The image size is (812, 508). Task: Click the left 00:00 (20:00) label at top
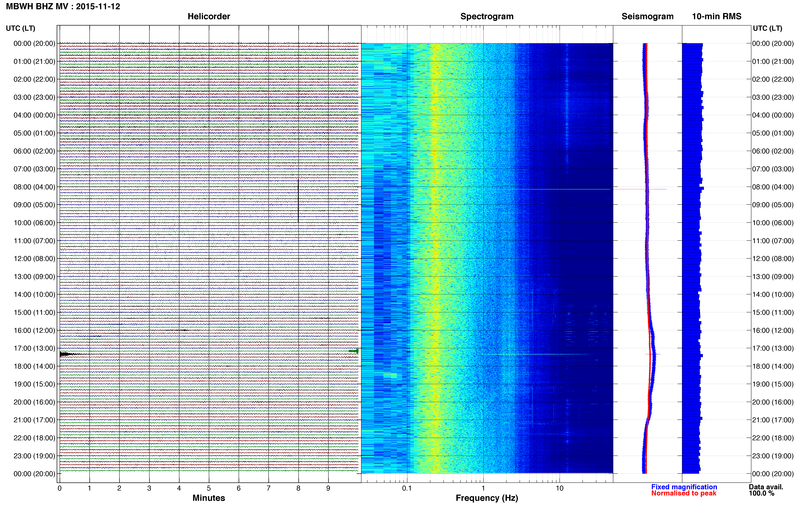tap(34, 43)
